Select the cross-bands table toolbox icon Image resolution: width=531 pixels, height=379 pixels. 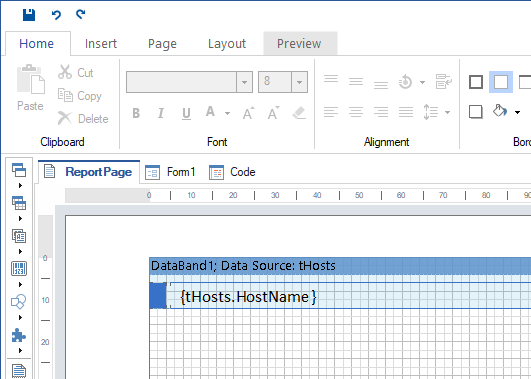click(19, 203)
